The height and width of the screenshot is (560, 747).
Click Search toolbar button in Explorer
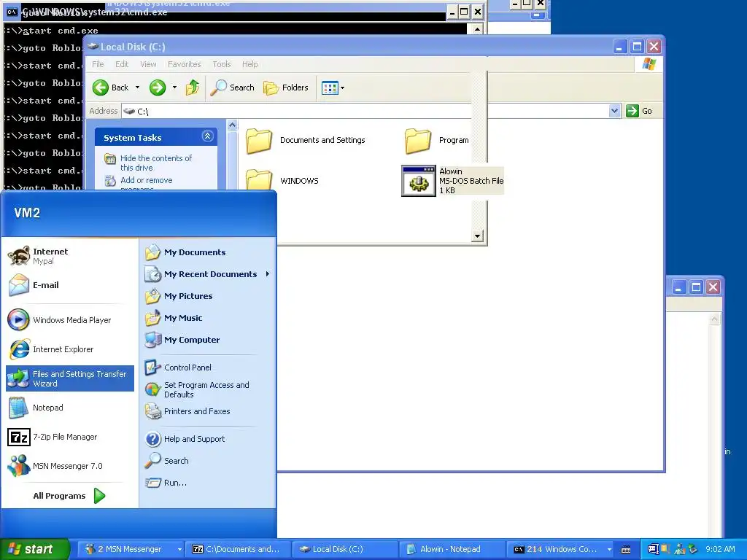click(x=233, y=87)
